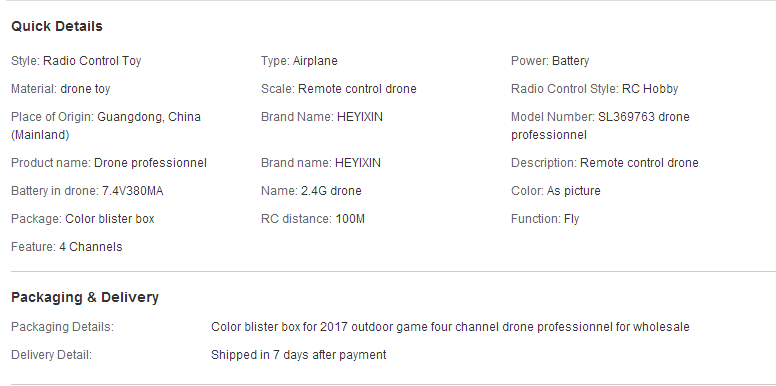Click RC distance: 100M entry
Screen dimensions: 776x386
pyautogui.click(x=312, y=219)
